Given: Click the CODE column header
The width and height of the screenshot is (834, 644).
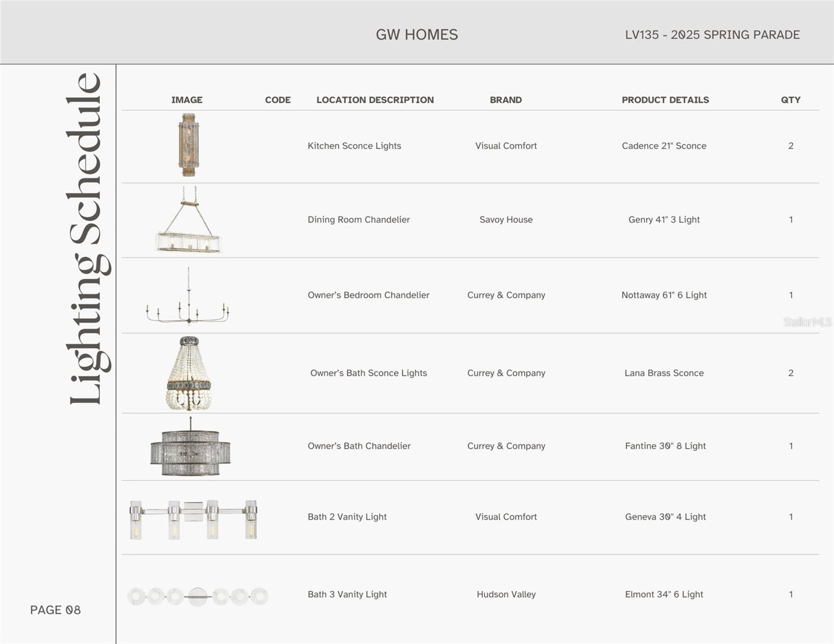Looking at the screenshot, I should tap(278, 100).
